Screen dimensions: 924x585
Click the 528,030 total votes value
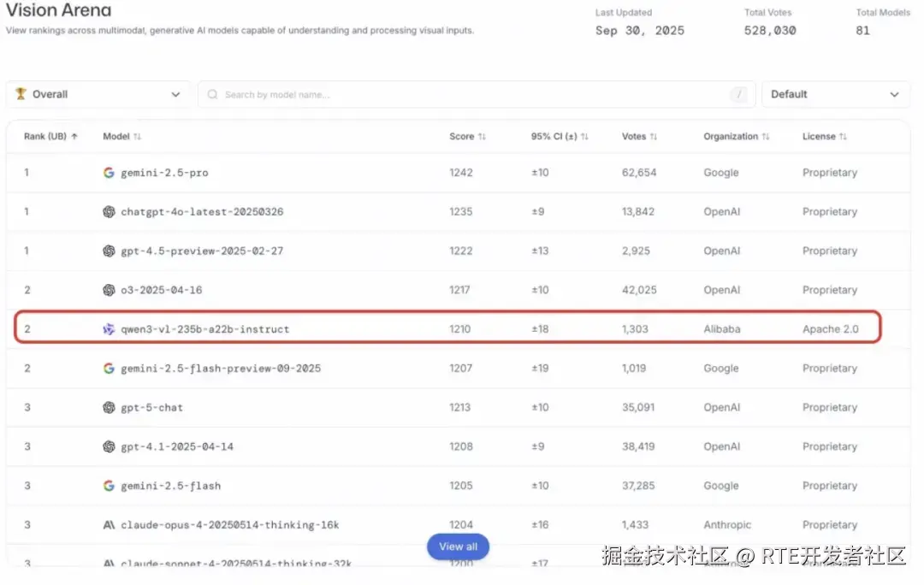click(x=770, y=31)
